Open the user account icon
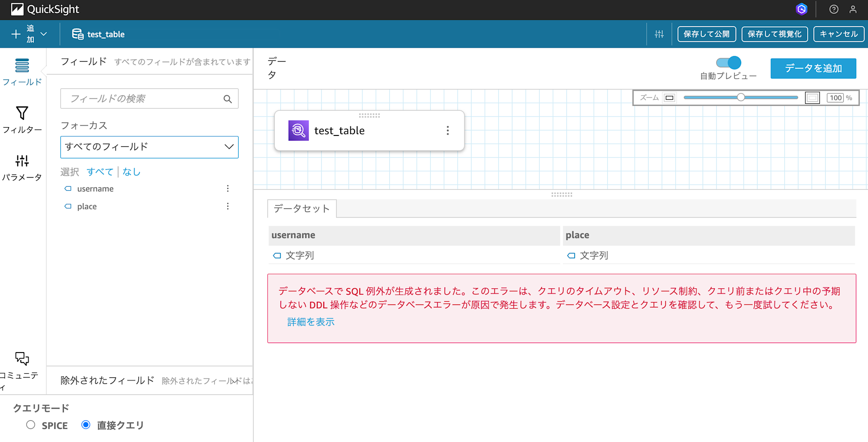The image size is (868, 442). coord(853,9)
